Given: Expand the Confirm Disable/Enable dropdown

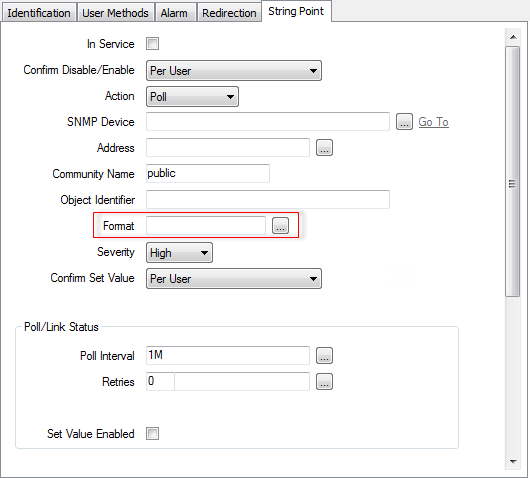Looking at the screenshot, I should click(234, 71).
